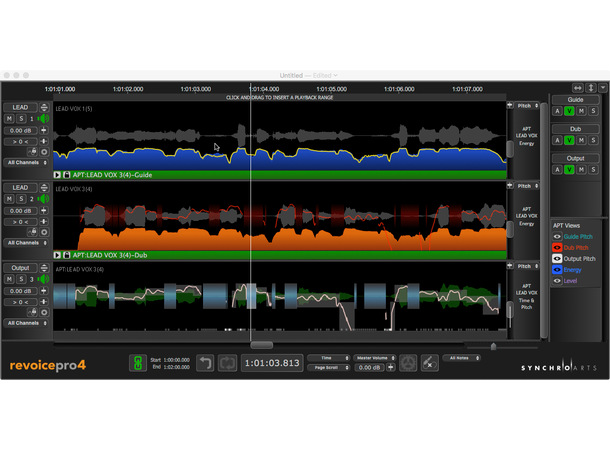Click track 1 green speaker icon
Screen dimensions: 610x450
click(x=43, y=119)
